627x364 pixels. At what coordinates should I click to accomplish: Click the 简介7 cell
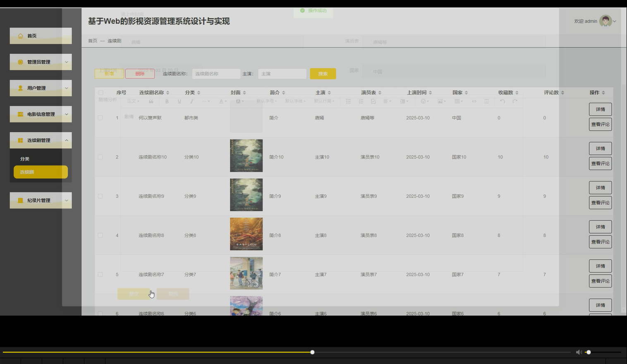click(x=275, y=275)
